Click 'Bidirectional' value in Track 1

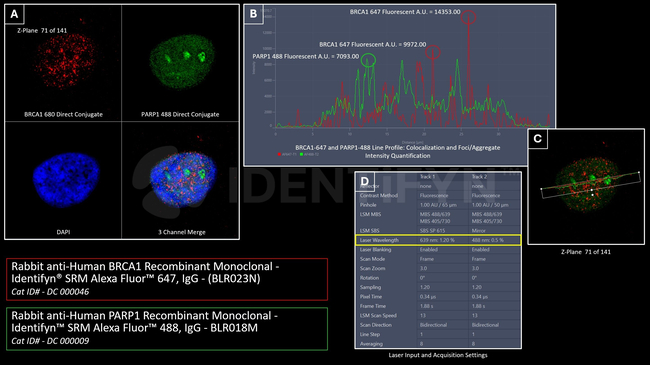pos(433,325)
